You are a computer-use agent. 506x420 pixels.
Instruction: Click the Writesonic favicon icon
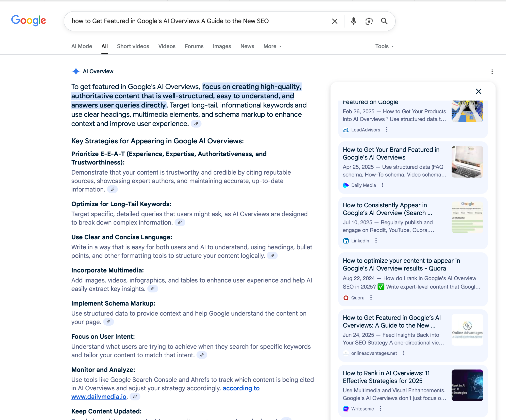pos(346,409)
